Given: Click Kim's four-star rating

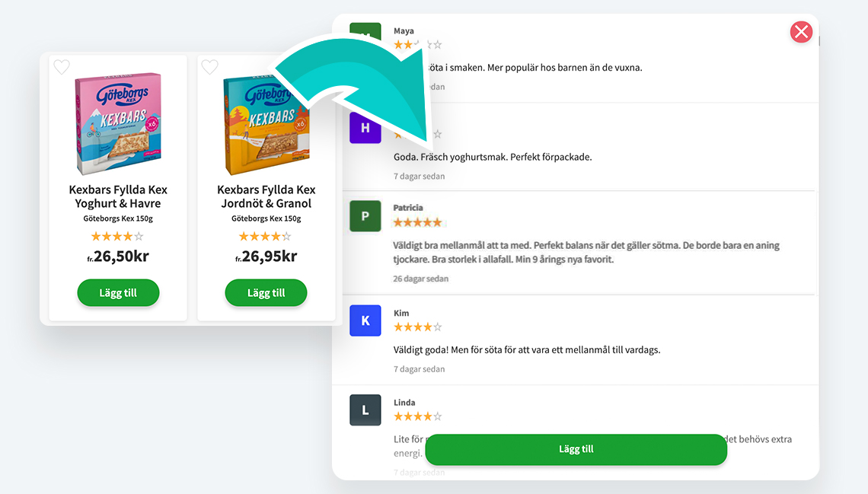Looking at the screenshot, I should pyautogui.click(x=418, y=327).
